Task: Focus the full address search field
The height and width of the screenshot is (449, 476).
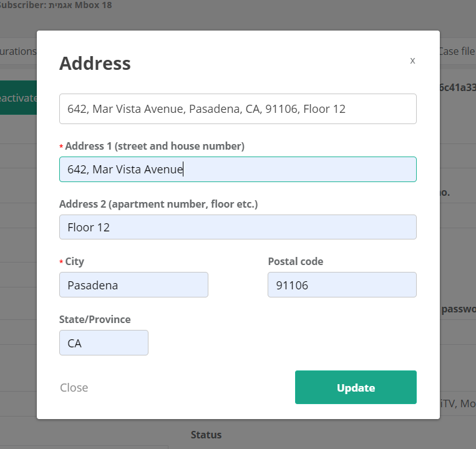Action: (x=238, y=109)
